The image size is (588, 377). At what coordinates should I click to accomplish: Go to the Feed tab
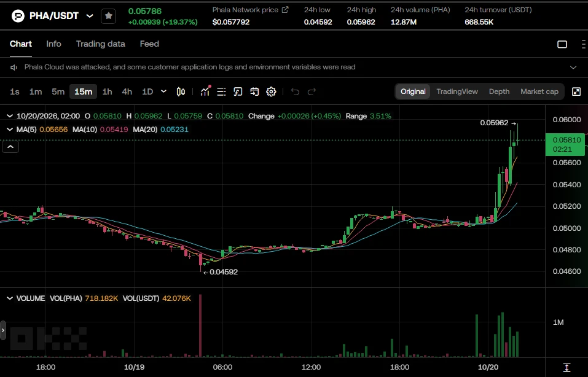[149, 44]
